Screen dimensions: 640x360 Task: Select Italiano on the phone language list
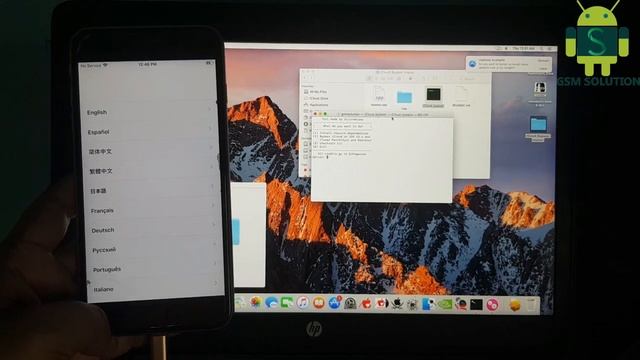click(104, 289)
